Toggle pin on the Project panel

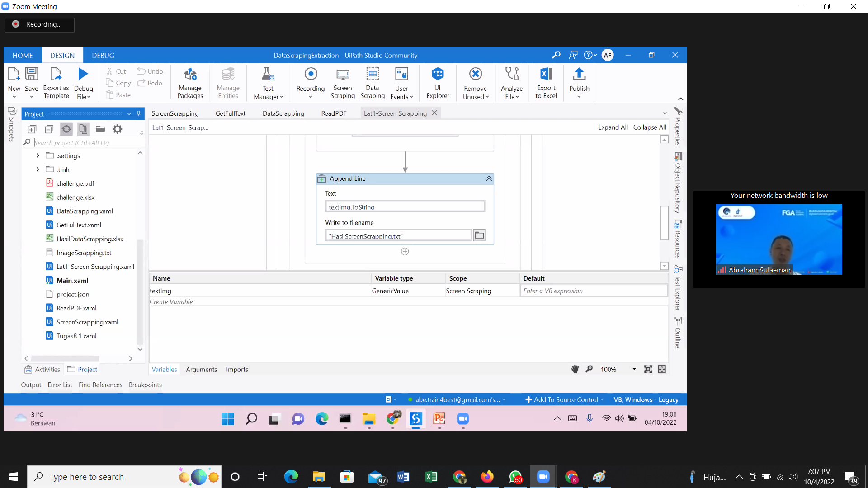point(139,113)
